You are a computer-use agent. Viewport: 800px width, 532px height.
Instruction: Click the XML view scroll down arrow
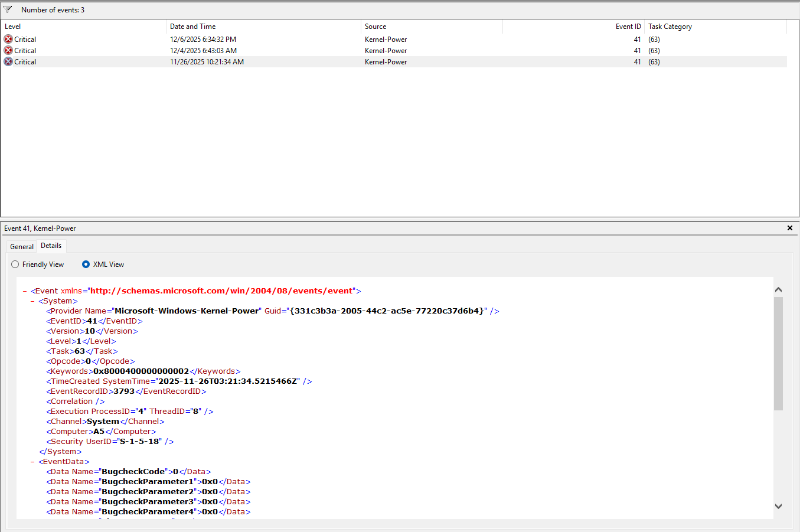pos(778,506)
